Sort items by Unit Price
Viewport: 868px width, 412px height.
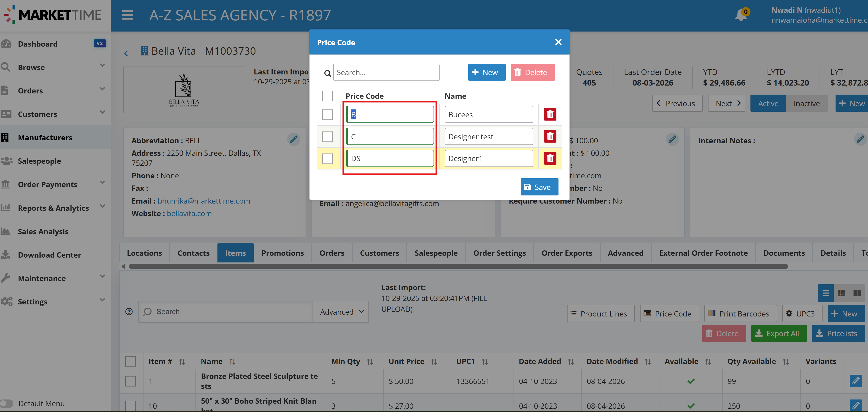pos(434,361)
